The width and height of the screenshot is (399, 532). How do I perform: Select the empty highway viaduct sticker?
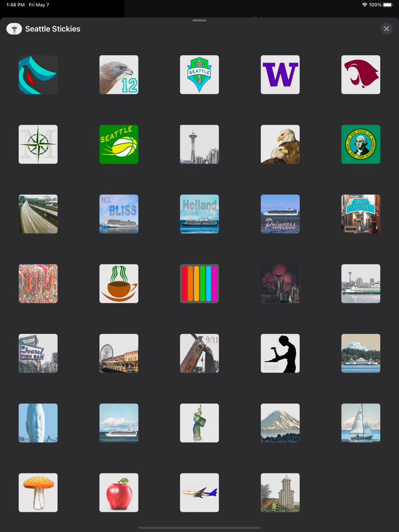38,214
